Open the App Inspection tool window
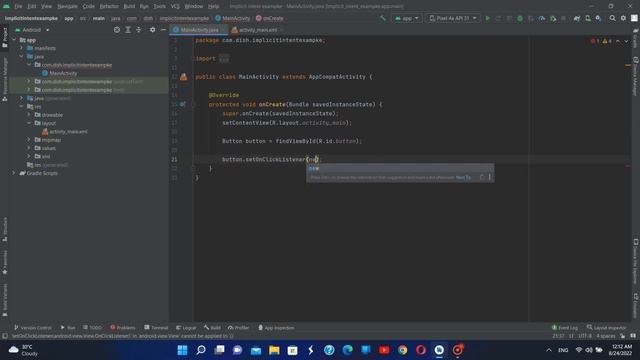The height and width of the screenshot is (360, 640). (276, 327)
